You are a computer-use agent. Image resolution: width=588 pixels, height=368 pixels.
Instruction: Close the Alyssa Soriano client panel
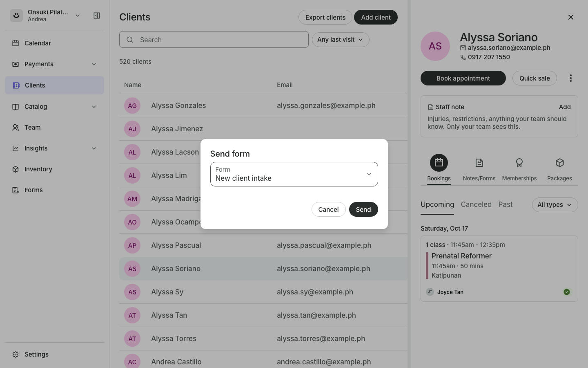tap(571, 17)
